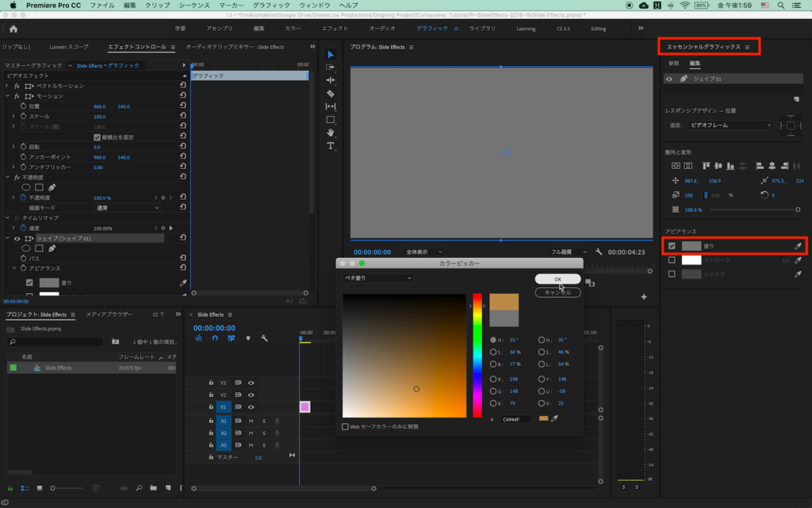
Task: Open the ビデオフレーム pin-to dropdown
Action: tap(731, 125)
